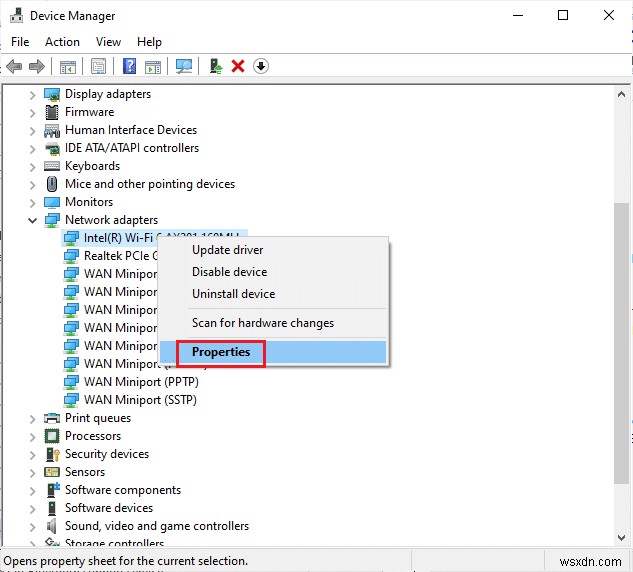Choose Scan for hardware changes in context menu
Viewport: 633px width, 572px height.
click(273, 323)
